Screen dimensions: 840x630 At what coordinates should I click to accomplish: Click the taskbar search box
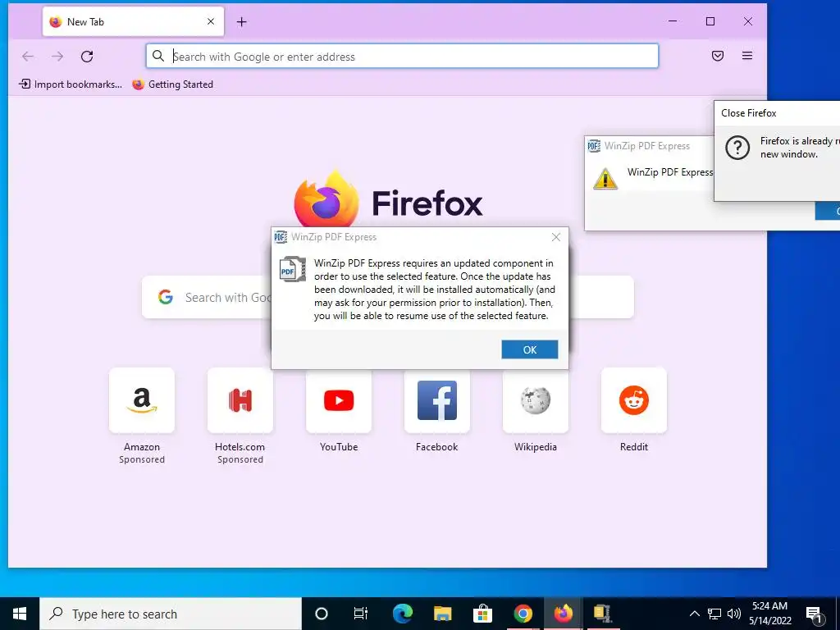pos(171,614)
